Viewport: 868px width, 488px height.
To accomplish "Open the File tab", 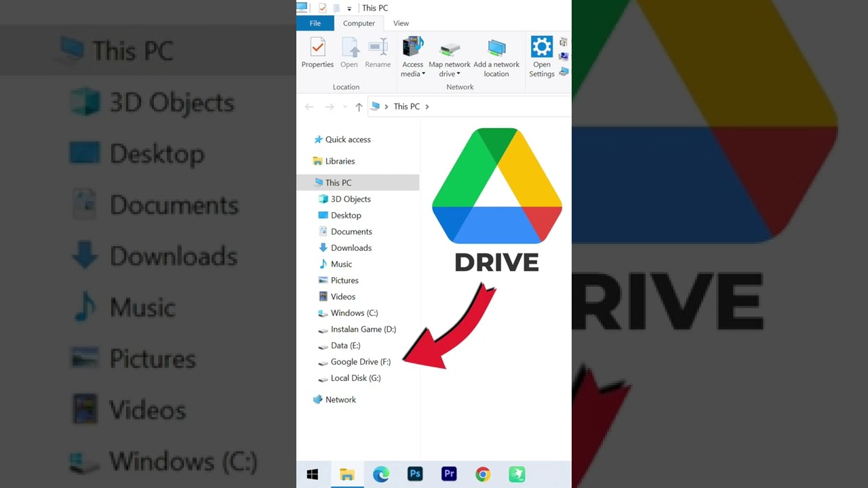I will tap(315, 23).
